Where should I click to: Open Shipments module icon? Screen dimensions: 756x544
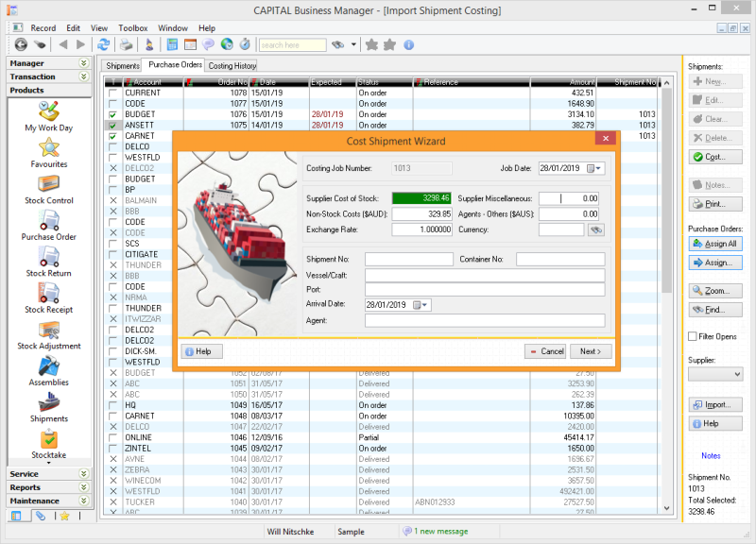[x=49, y=408]
